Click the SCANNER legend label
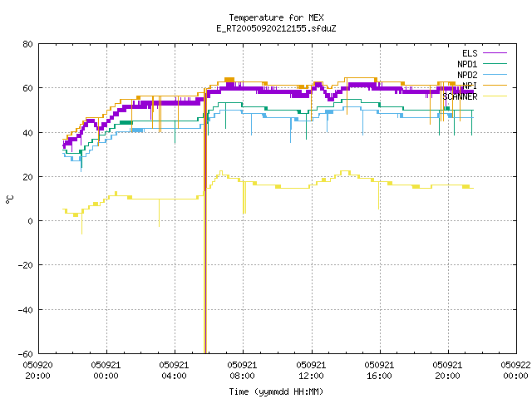 (460, 96)
